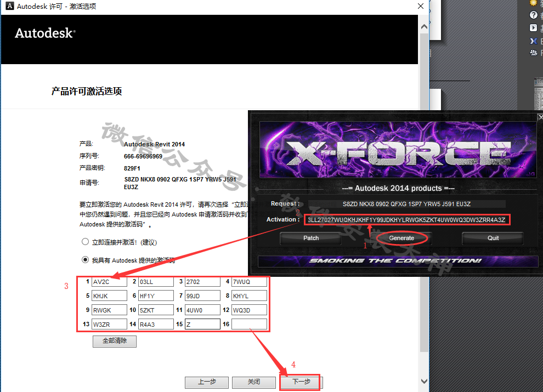Click the Generate button in X-Force window
Screen dimensions: 543x392
point(401,238)
